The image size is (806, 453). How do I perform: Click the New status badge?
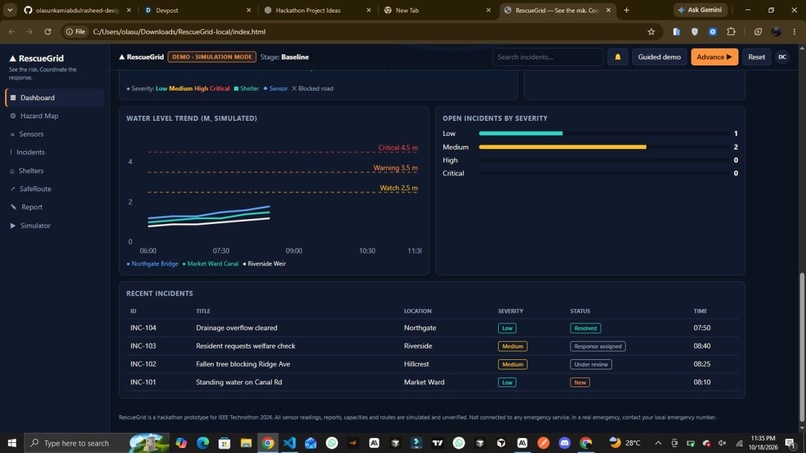click(580, 382)
